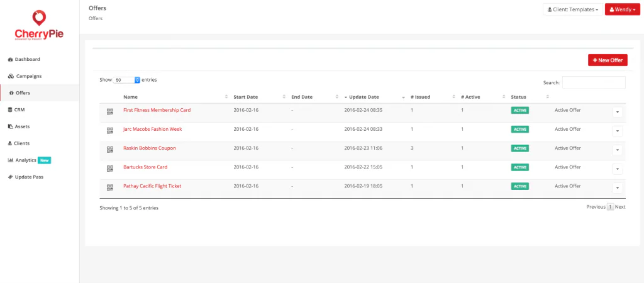
Task: Open the Clients page
Action: pyautogui.click(x=40, y=144)
